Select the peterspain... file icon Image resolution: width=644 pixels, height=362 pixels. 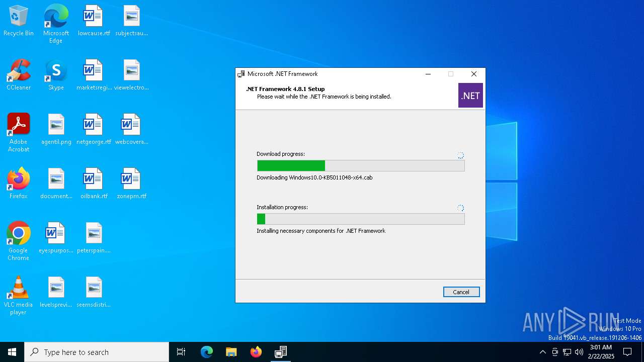pos(94,238)
